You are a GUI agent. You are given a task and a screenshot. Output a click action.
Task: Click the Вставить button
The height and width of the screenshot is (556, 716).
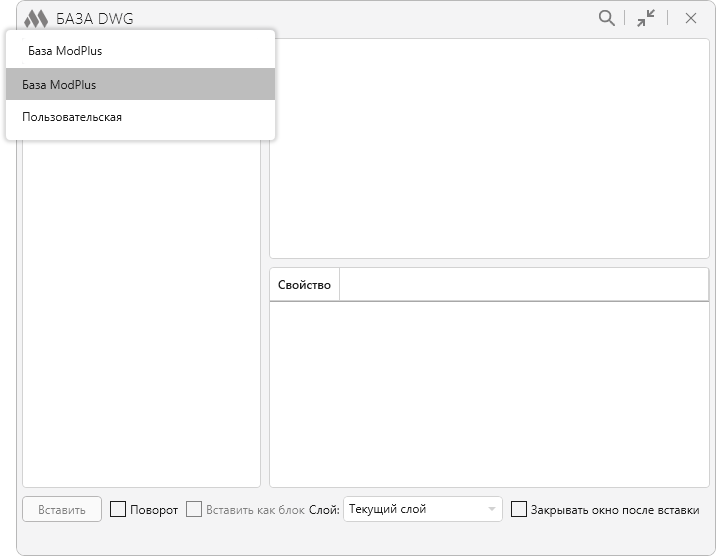(x=62, y=509)
